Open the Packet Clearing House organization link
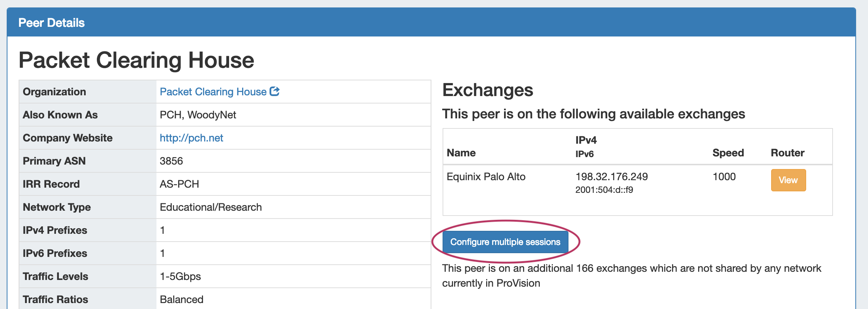The height and width of the screenshot is (309, 868). [213, 92]
